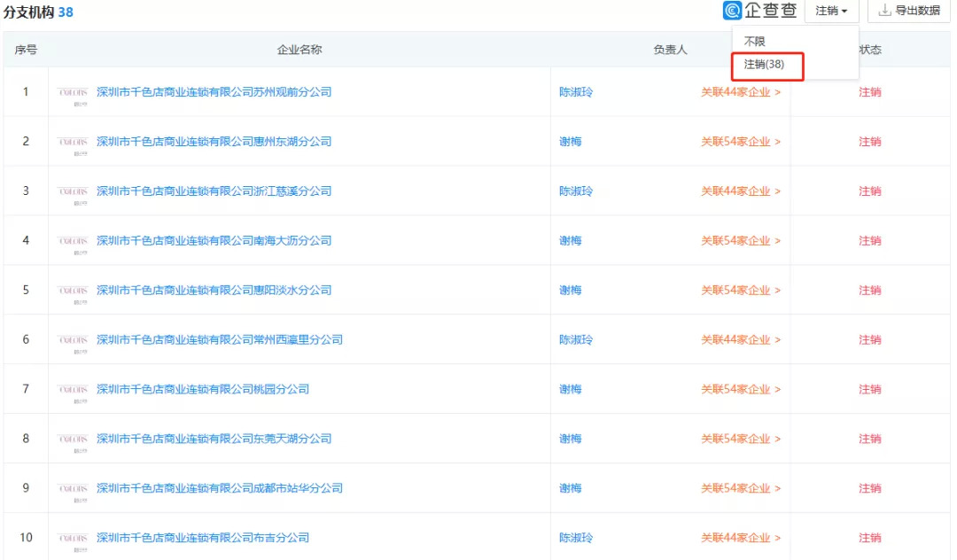Image resolution: width=957 pixels, height=560 pixels.
Task: Click the 注销 status in row 1
Action: (x=870, y=92)
